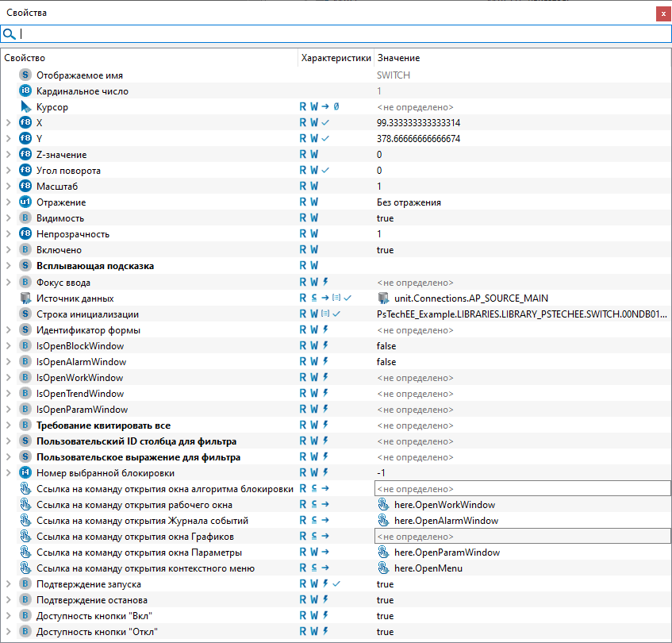Toggle the IsOpenBlockWindow false value

point(386,346)
